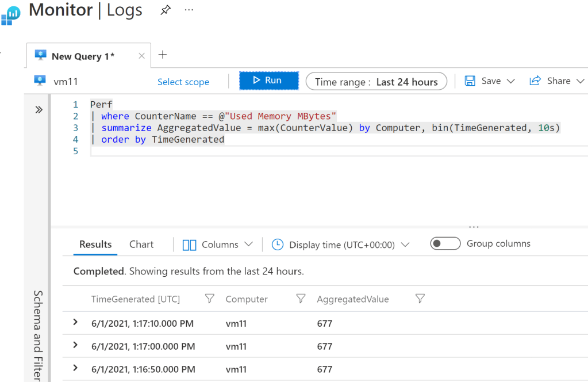Expand the side panel with double chevron
588x382 pixels.
39,109
